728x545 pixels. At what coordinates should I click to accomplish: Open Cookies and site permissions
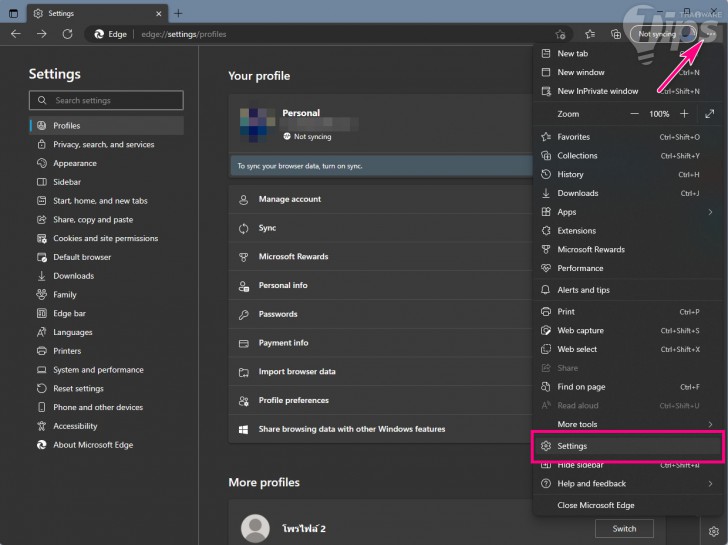[x=107, y=238]
